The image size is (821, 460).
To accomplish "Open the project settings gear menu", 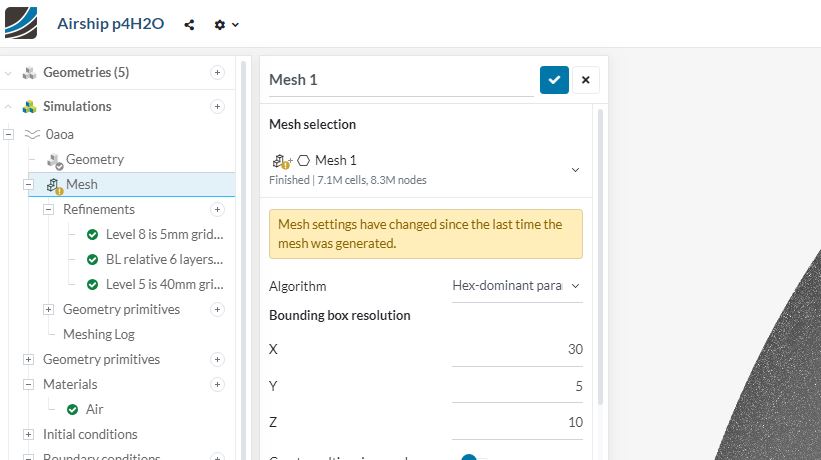I will 226,25.
